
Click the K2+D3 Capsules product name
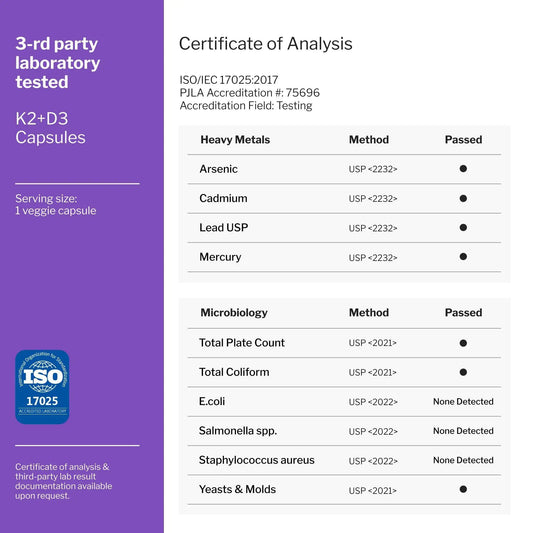click(x=50, y=128)
